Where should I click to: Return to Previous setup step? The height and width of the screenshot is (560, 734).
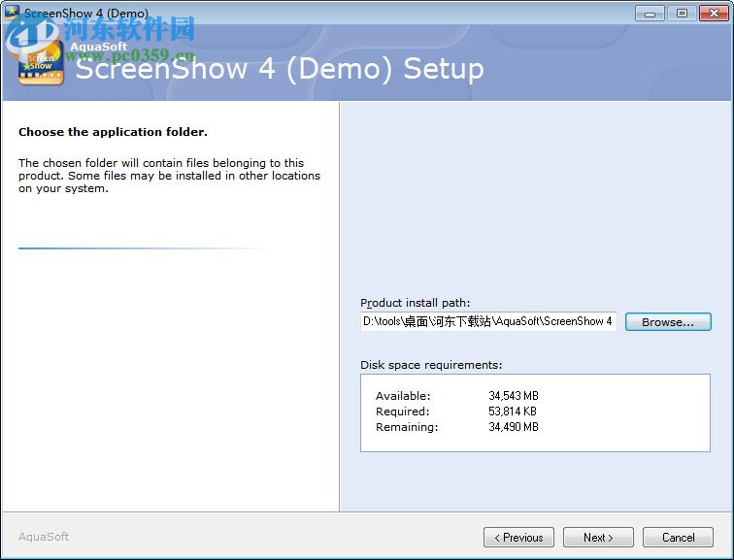click(518, 537)
